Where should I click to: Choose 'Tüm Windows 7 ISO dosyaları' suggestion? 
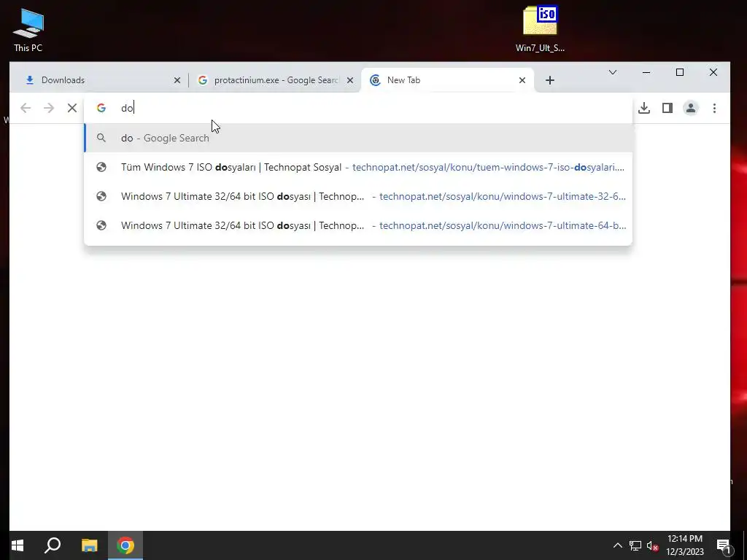(x=358, y=167)
